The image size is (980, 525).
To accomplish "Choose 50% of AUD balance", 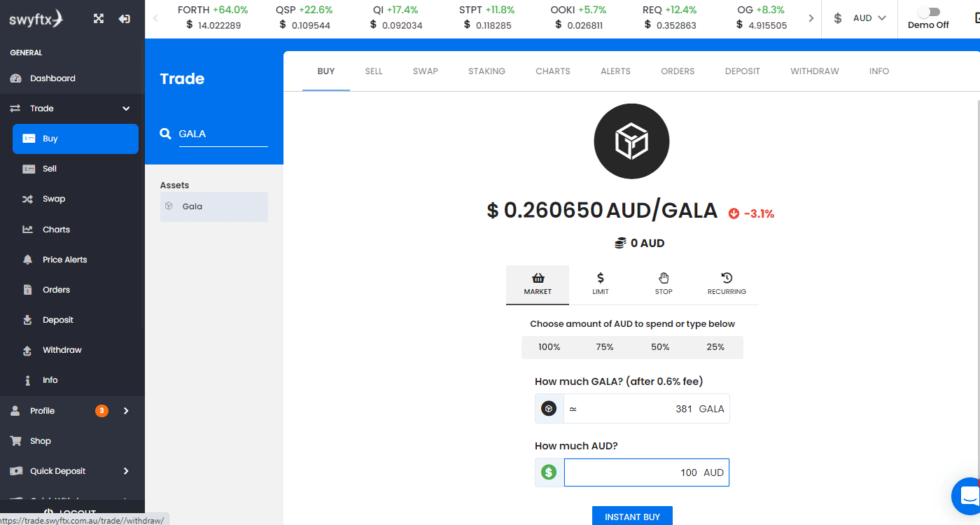I will pyautogui.click(x=660, y=347).
